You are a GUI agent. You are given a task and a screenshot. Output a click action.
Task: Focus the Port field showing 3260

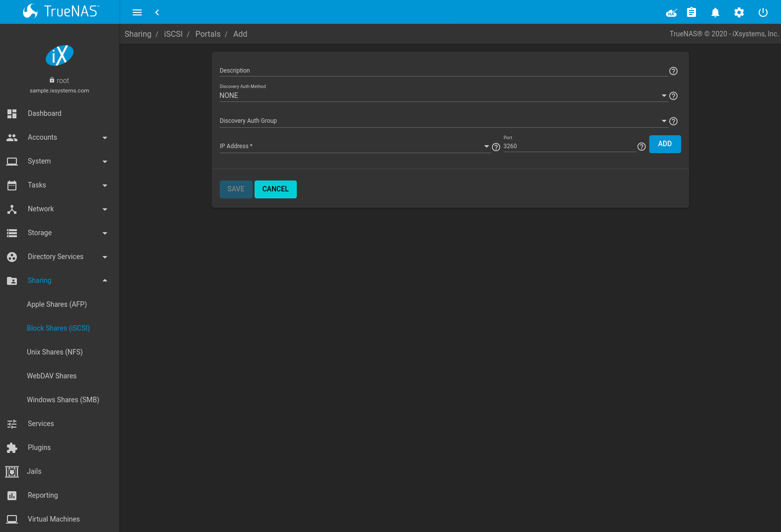coord(570,146)
